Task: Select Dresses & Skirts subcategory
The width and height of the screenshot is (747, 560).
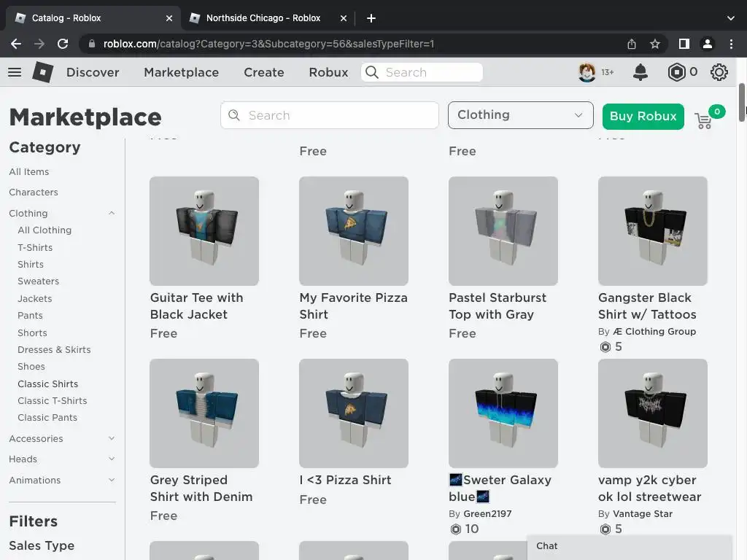Action: [54, 349]
